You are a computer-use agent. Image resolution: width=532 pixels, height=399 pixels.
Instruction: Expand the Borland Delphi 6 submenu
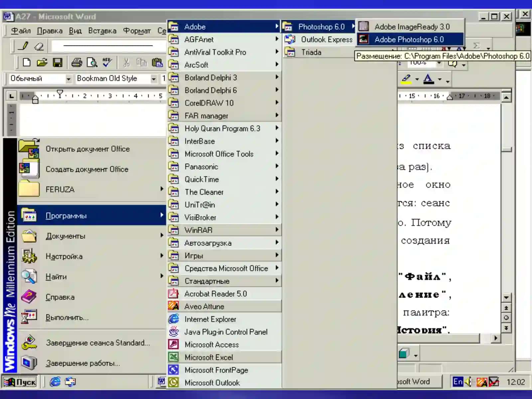click(224, 90)
